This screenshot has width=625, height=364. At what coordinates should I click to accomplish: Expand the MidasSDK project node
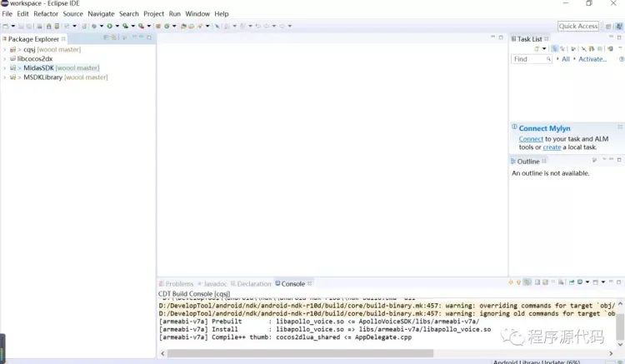tap(5, 67)
